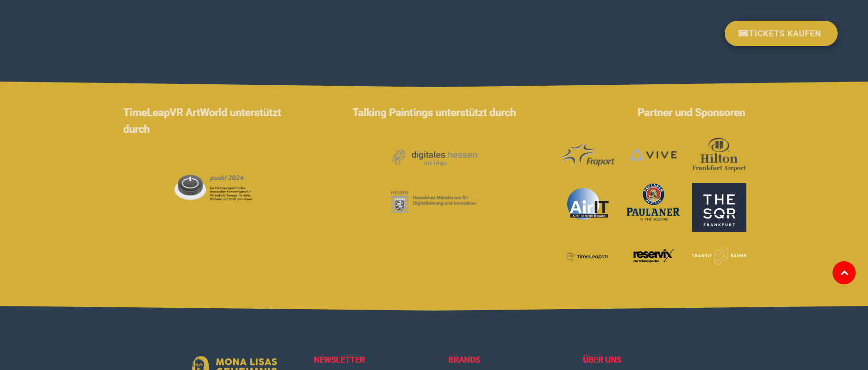
Task: Click The SQR Frankfurt logo
Action: [x=719, y=207]
